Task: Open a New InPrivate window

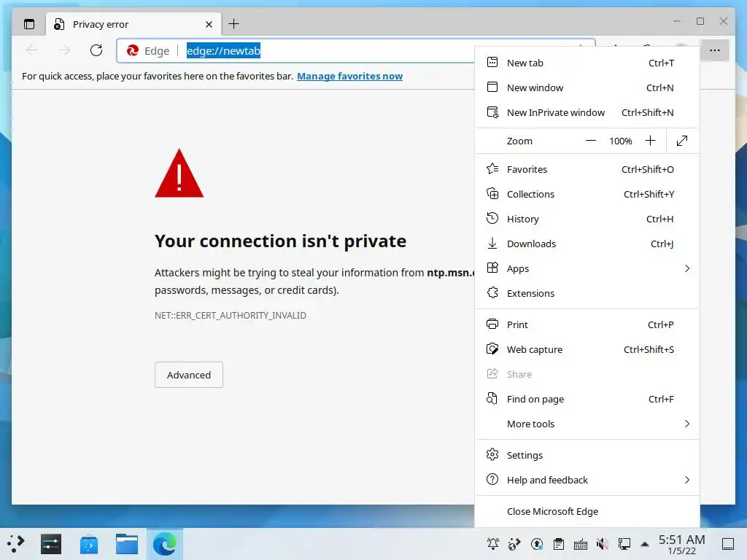Action: pyautogui.click(x=587, y=112)
